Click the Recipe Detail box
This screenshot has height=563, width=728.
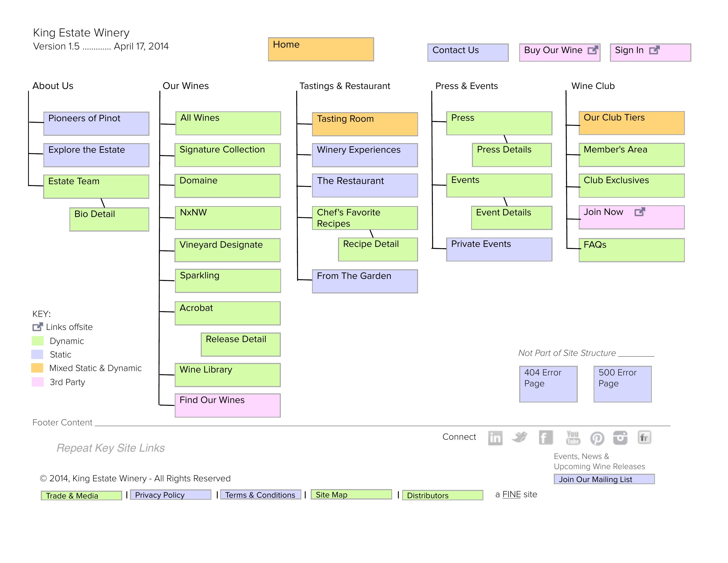(378, 249)
